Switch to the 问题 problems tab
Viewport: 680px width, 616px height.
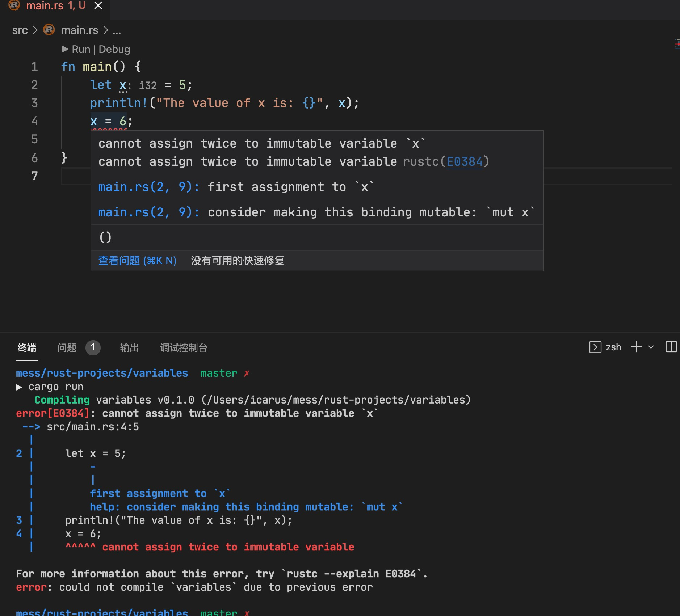(67, 347)
